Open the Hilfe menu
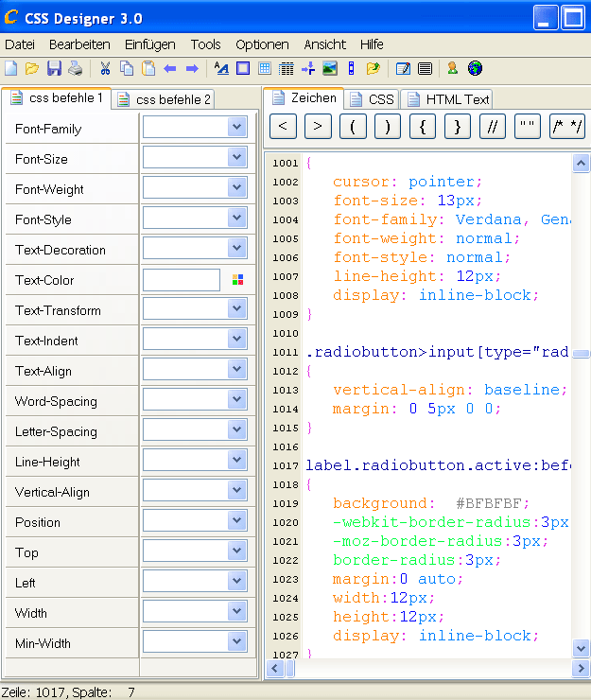The image size is (591, 700). [372, 44]
